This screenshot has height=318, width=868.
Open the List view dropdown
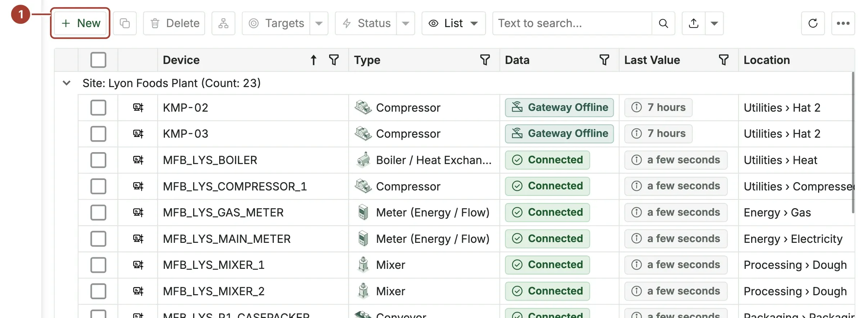pyautogui.click(x=454, y=23)
